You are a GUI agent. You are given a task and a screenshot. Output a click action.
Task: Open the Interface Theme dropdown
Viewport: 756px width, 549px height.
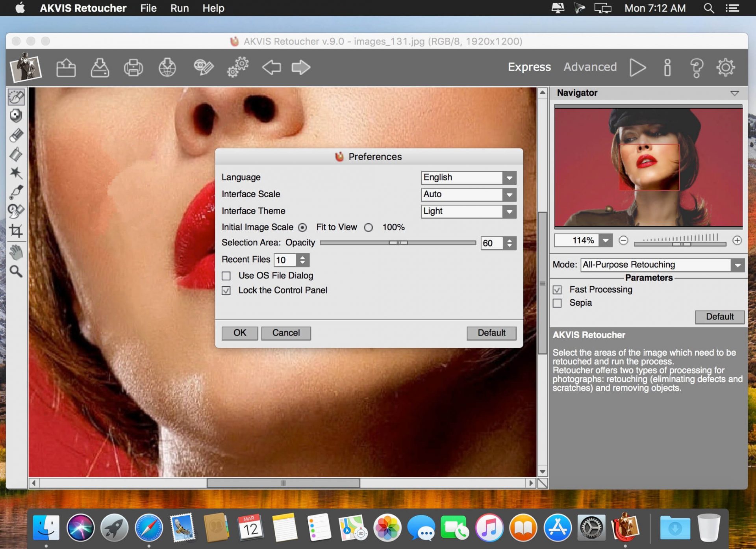pos(509,211)
